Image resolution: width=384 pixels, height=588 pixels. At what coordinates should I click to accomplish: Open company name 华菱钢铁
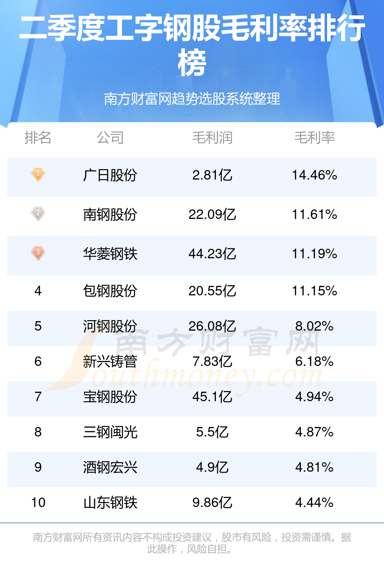(x=110, y=254)
